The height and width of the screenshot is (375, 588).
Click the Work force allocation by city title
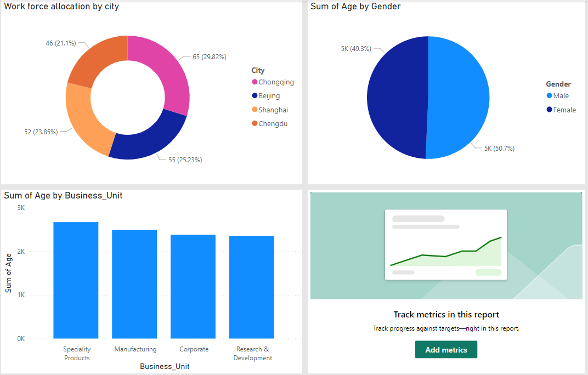tap(61, 7)
